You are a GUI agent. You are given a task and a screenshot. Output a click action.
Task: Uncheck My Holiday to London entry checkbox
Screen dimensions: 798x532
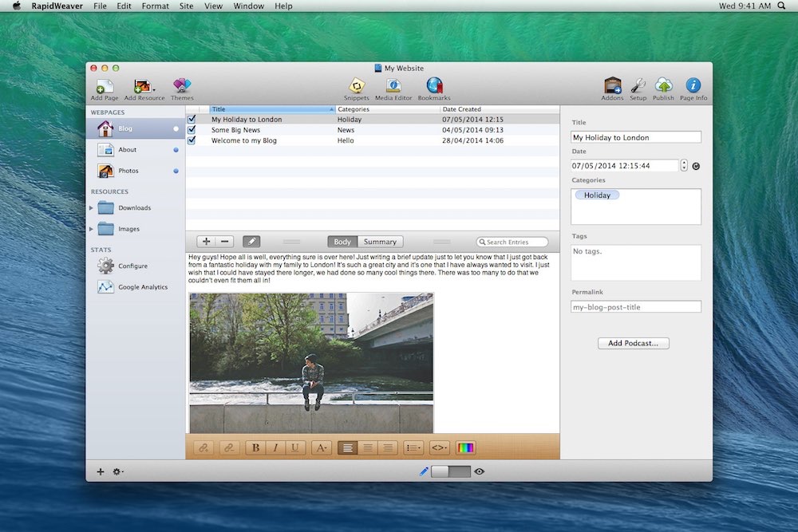[x=192, y=119]
